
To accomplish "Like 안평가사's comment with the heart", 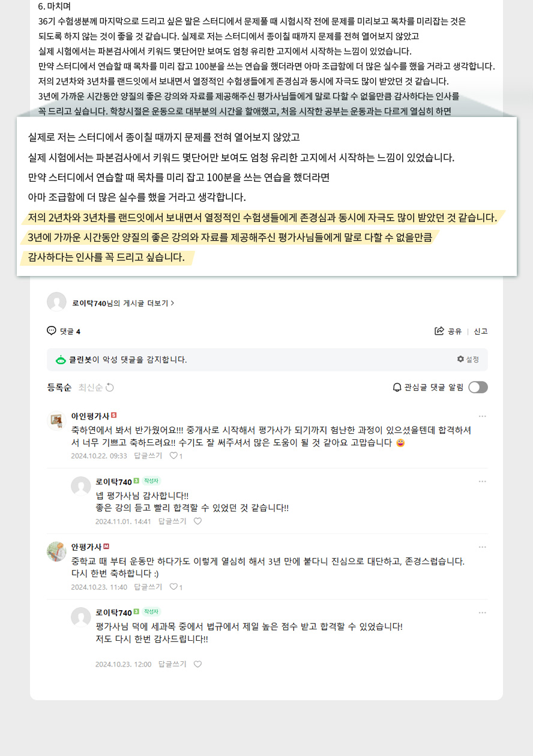I will point(173,587).
